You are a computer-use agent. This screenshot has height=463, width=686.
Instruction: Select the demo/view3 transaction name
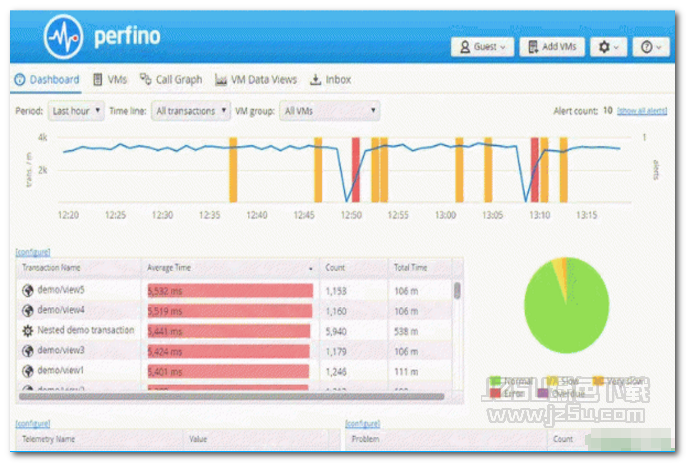pos(61,350)
